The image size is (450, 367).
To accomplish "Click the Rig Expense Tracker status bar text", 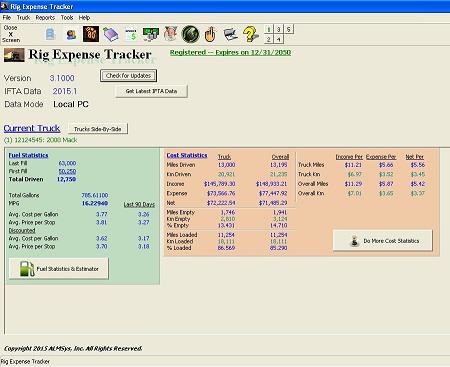I will [x=25, y=362].
